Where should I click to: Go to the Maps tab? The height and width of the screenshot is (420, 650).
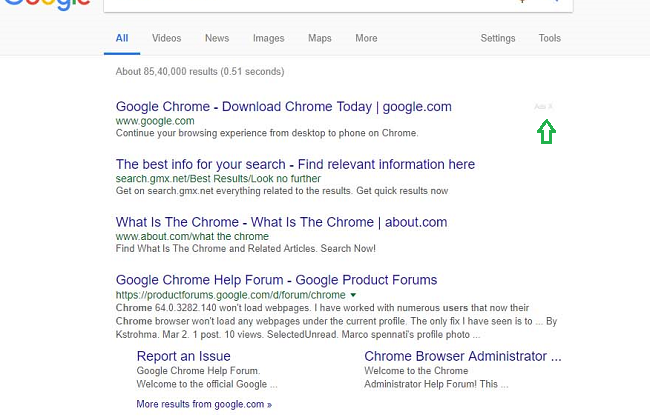click(320, 39)
